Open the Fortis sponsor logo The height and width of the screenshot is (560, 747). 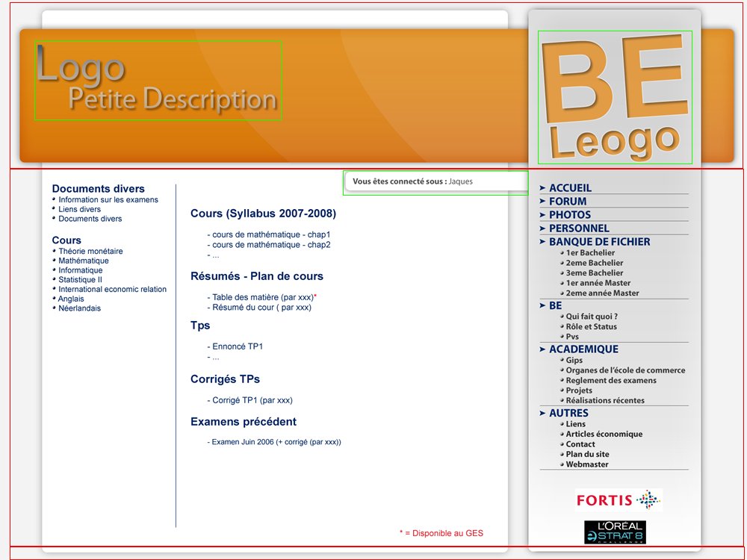[x=619, y=500]
